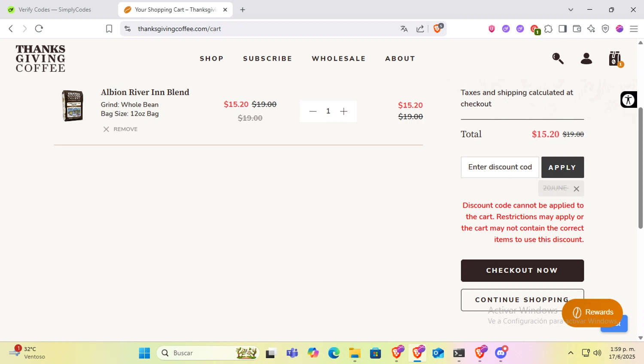Share this page icon
Image resolution: width=644 pixels, height=364 pixels.
(420, 29)
